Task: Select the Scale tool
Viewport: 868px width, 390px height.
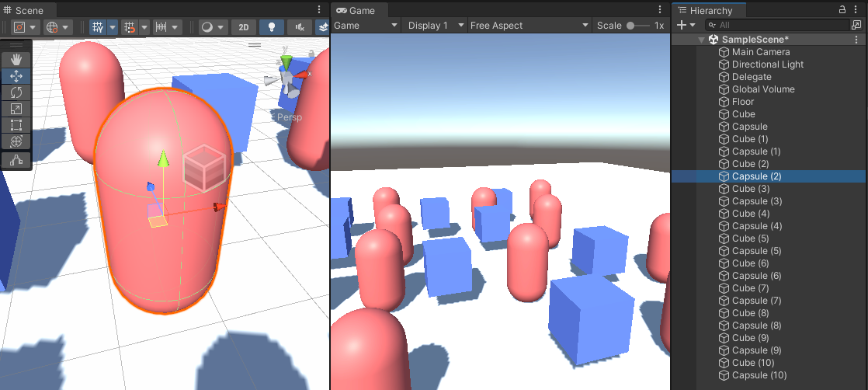Action: click(16, 109)
